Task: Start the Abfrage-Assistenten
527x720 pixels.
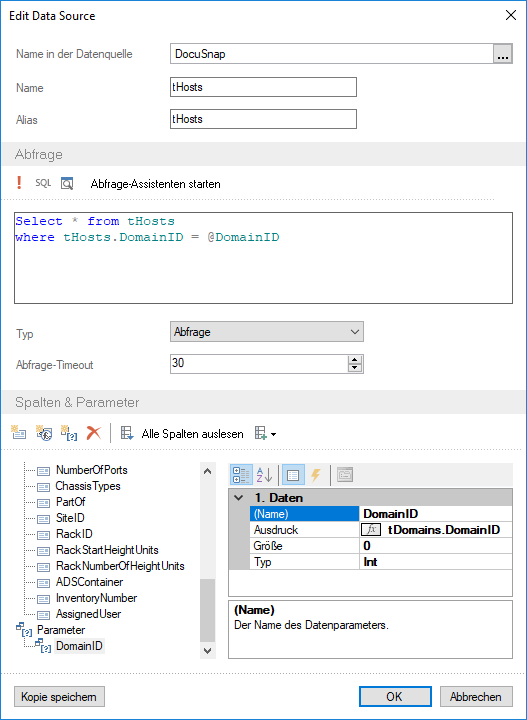Action: pos(155,184)
